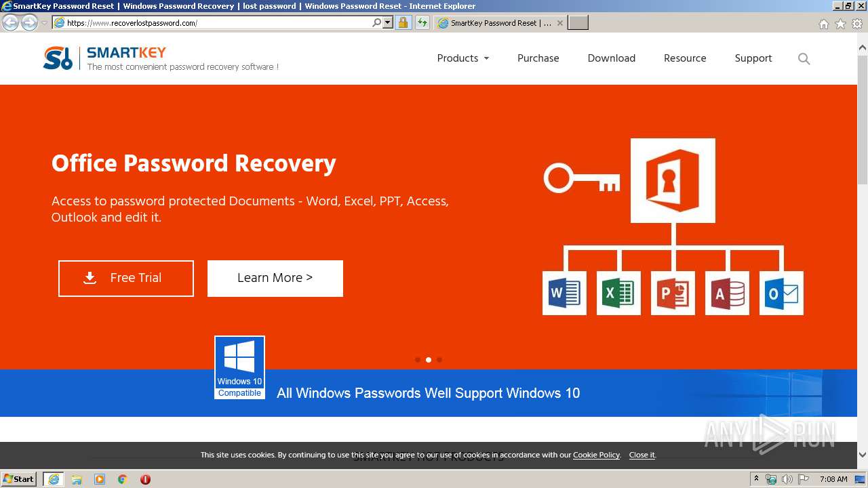Click the red security taskbar icon
Screen dimensions: 868x488
click(145, 479)
